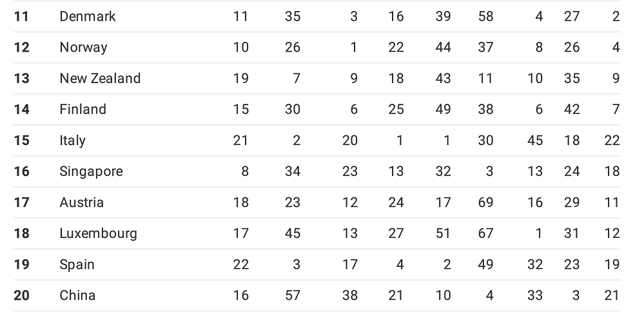Select rank number 15 beside Italy
The width and height of the screenshot is (644, 314).
click(21, 141)
